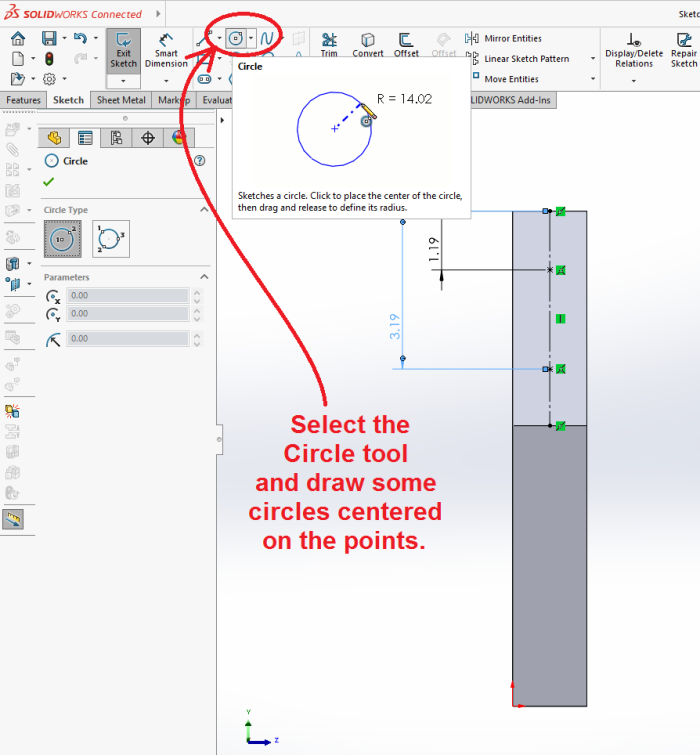Image resolution: width=700 pixels, height=755 pixels.
Task: Click the Linear Sketch Pattern icon
Action: coord(473,58)
